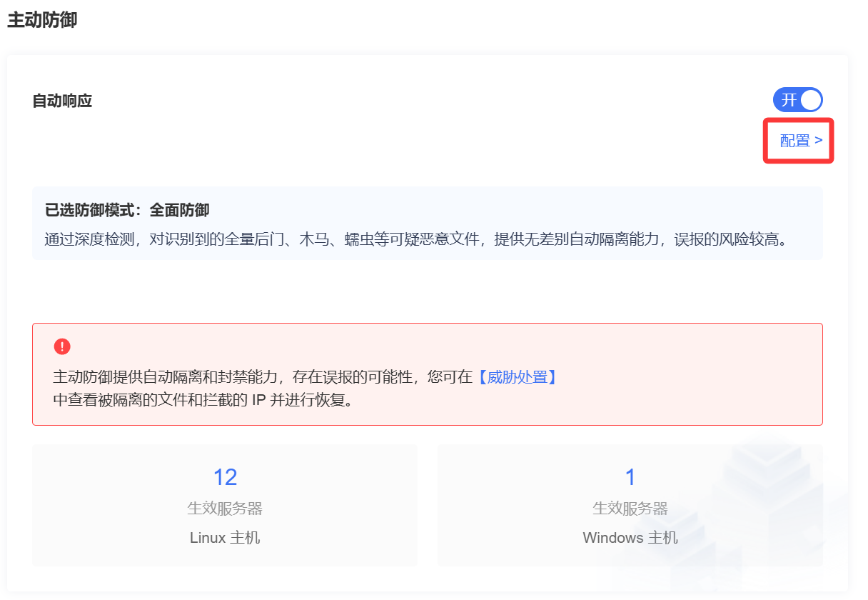
Task: Click the Windows 主机 count 1
Action: [630, 476]
